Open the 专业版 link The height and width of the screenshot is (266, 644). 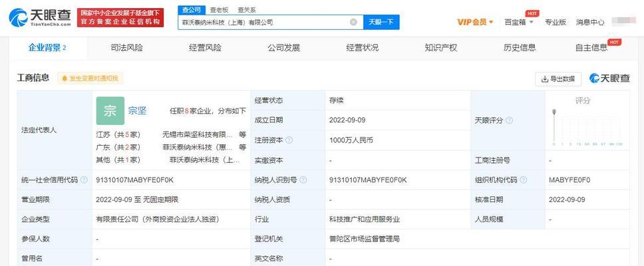[x=556, y=22]
